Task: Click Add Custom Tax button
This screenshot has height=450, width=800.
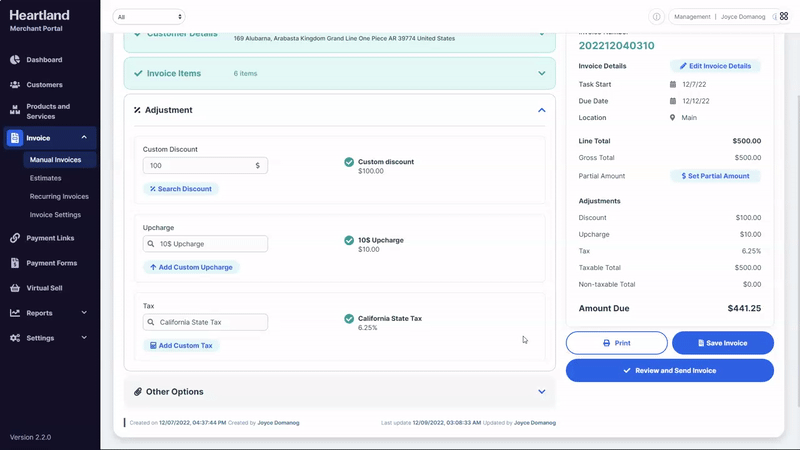Action: [x=182, y=345]
